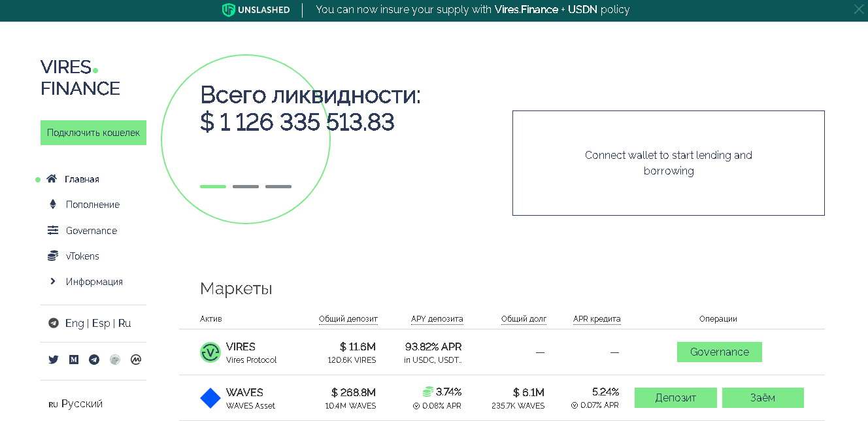Open the Русский language selector
868x421 pixels.
tap(82, 404)
